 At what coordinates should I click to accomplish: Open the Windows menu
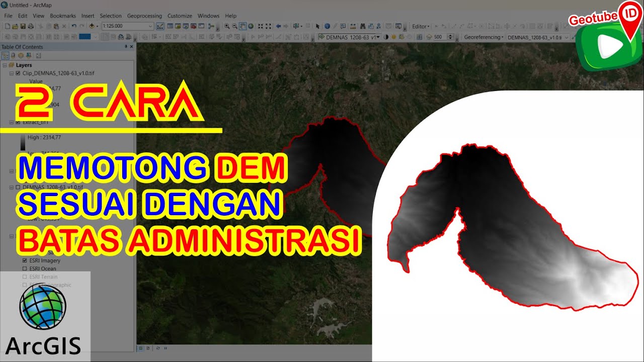pyautogui.click(x=208, y=16)
